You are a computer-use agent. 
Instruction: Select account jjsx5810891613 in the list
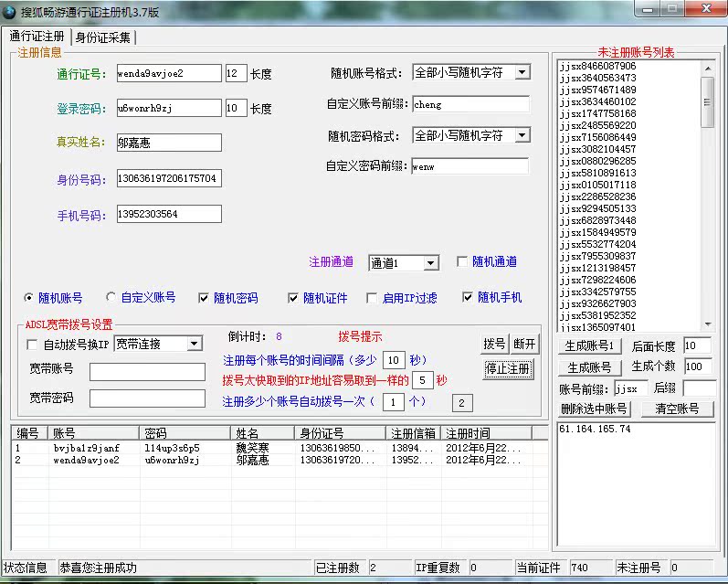click(598, 173)
